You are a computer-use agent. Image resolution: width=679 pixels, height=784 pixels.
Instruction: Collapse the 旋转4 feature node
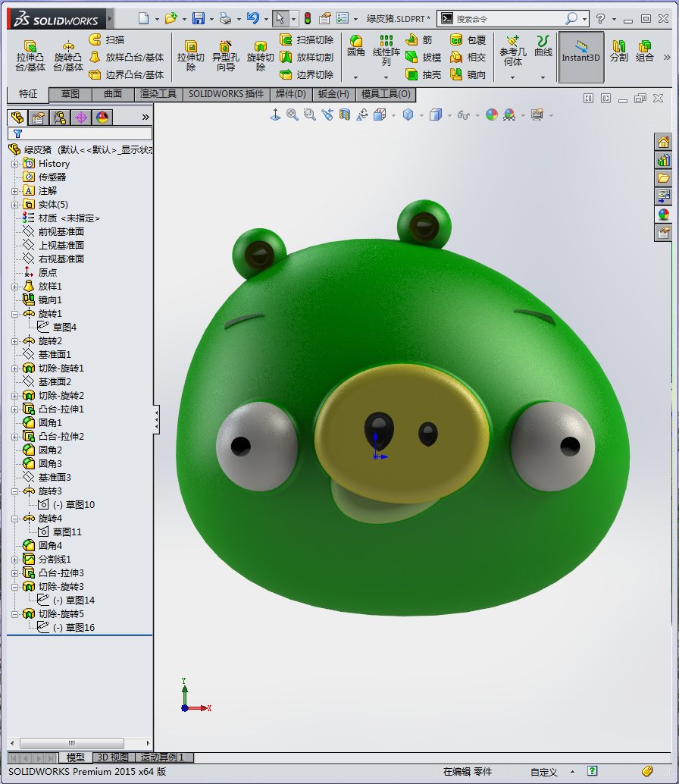coord(14,519)
